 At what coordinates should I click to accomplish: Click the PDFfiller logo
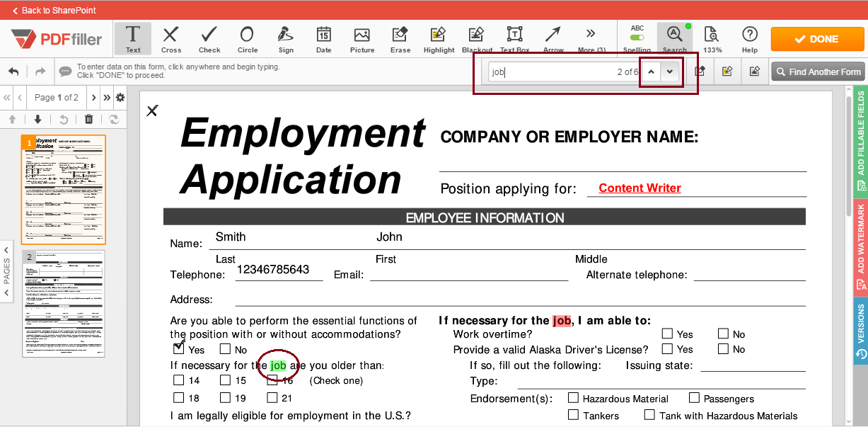57,39
